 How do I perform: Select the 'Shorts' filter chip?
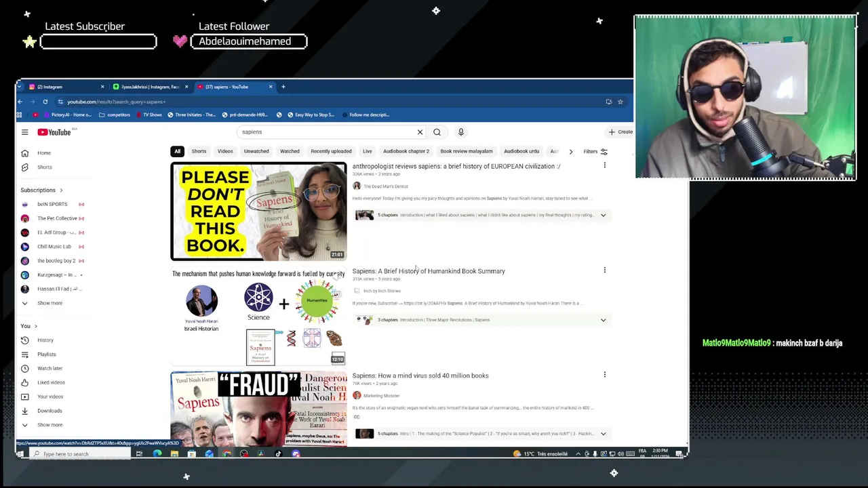[199, 151]
